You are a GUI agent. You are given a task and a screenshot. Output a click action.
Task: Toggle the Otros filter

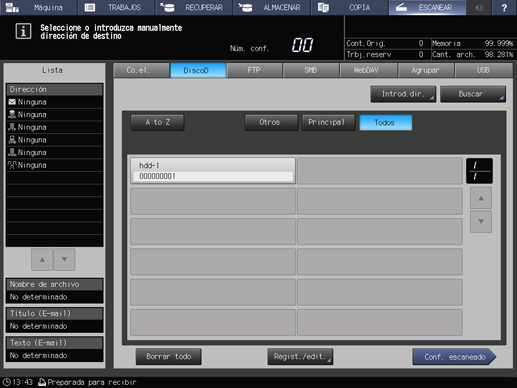coord(271,123)
